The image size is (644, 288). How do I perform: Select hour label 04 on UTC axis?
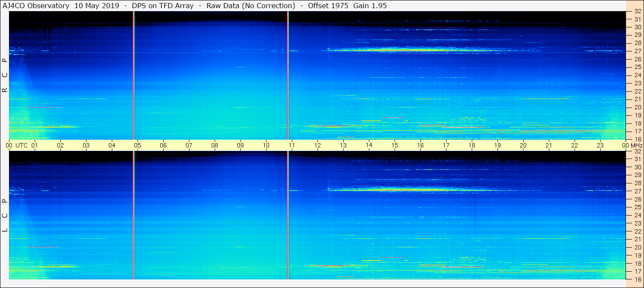[x=112, y=145]
